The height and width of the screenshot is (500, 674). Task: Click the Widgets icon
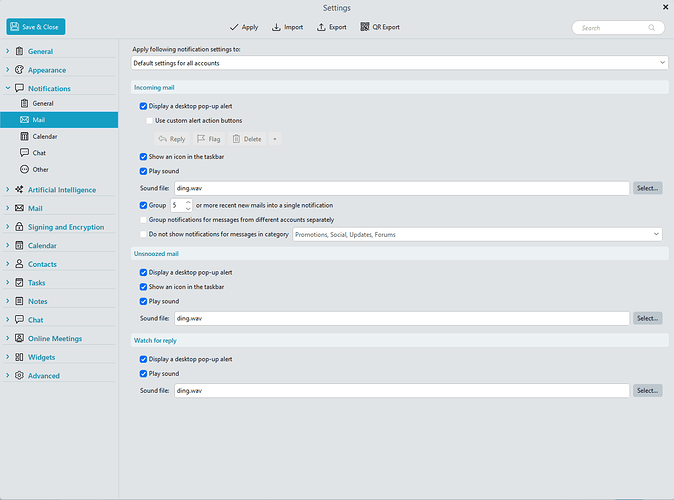(19, 357)
